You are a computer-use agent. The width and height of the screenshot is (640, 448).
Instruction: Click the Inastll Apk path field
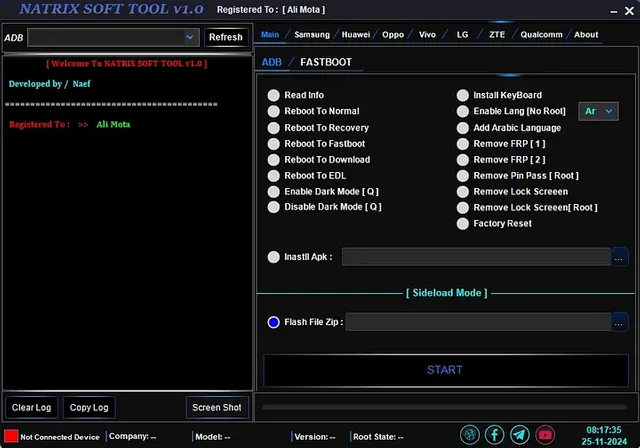click(x=476, y=257)
